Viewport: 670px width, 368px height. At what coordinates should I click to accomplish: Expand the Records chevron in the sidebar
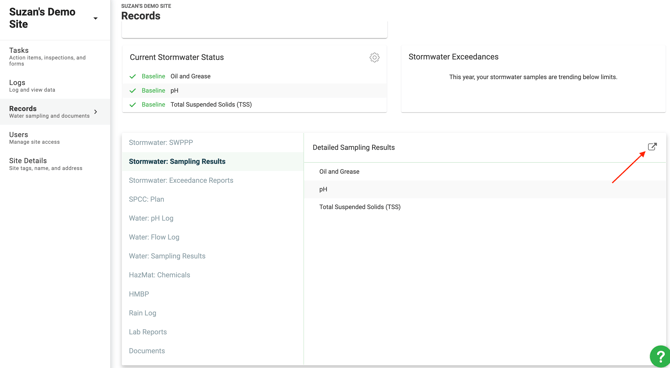pyautogui.click(x=96, y=112)
